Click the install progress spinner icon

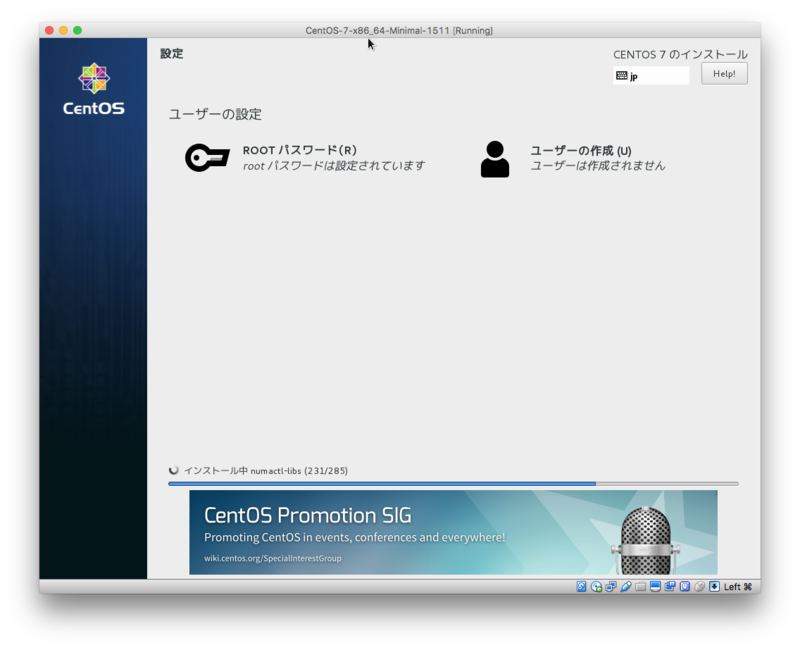(x=173, y=470)
